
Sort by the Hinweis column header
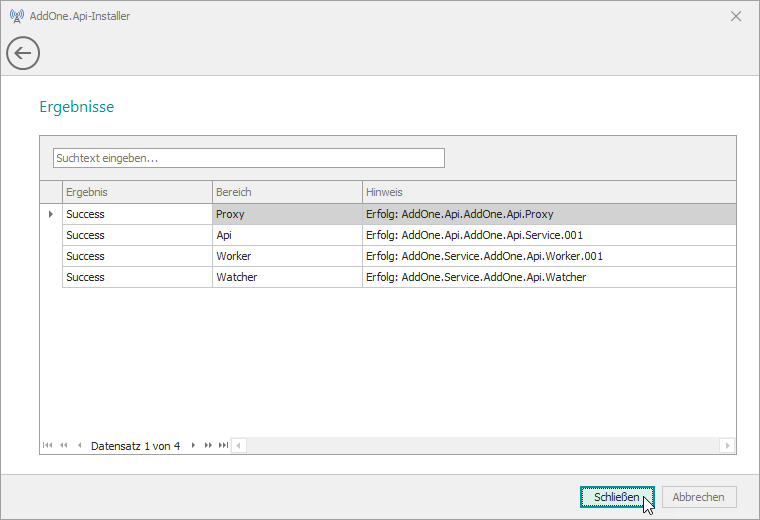549,192
